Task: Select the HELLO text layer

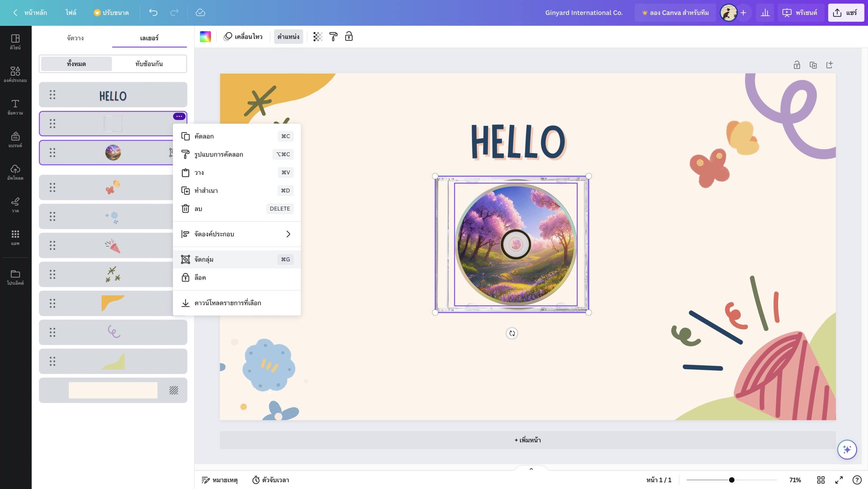Action: point(113,95)
